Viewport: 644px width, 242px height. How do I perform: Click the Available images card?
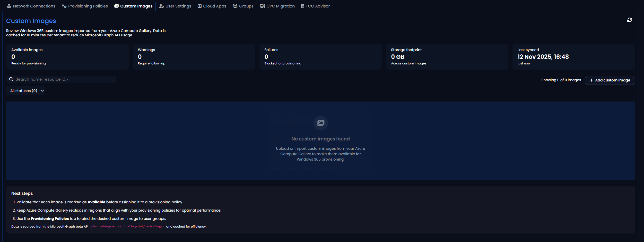click(67, 56)
